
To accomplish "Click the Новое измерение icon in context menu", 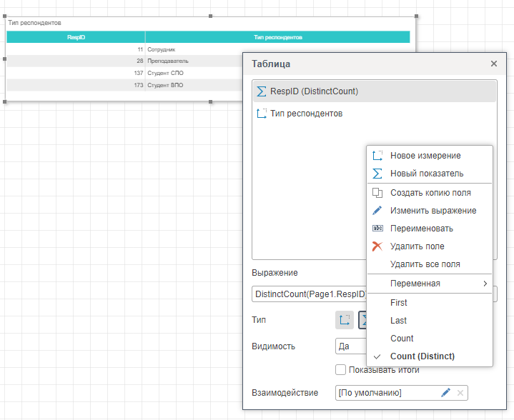I will (377, 155).
